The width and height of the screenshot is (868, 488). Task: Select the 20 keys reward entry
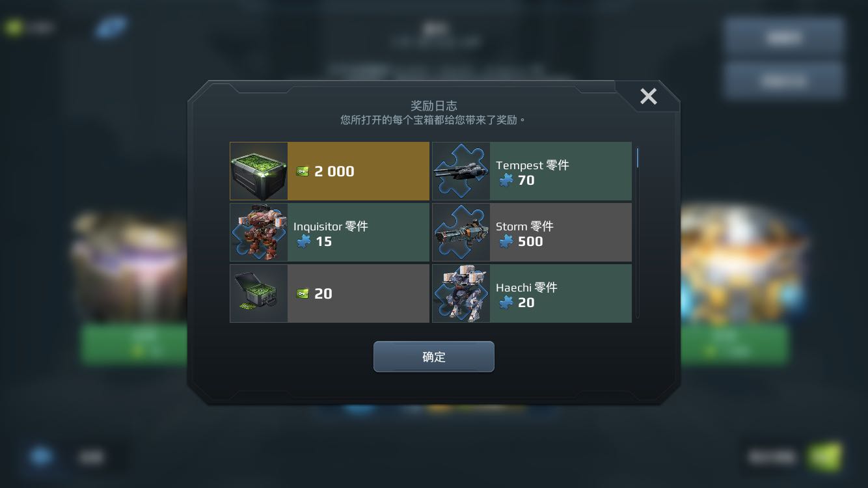[x=330, y=293]
